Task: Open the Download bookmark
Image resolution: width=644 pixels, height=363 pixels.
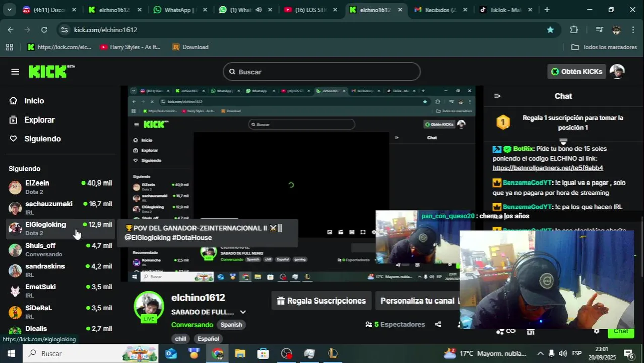Action: pyautogui.click(x=190, y=47)
